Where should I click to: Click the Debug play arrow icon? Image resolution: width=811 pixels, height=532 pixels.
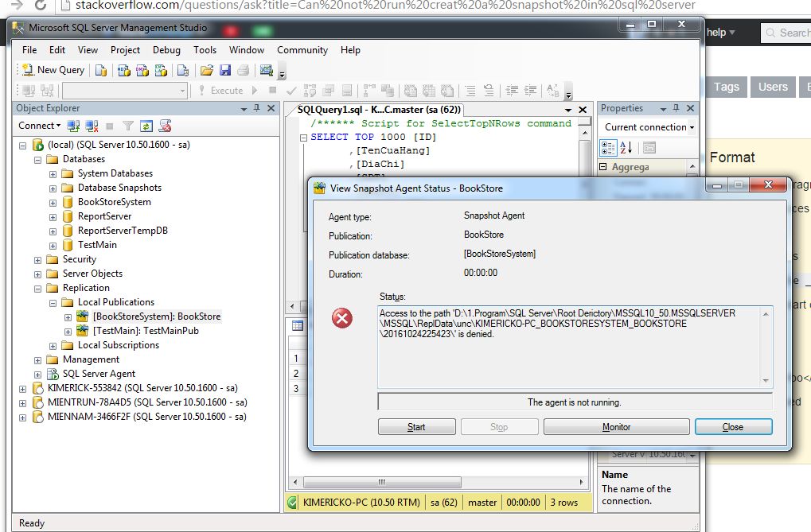click(255, 91)
